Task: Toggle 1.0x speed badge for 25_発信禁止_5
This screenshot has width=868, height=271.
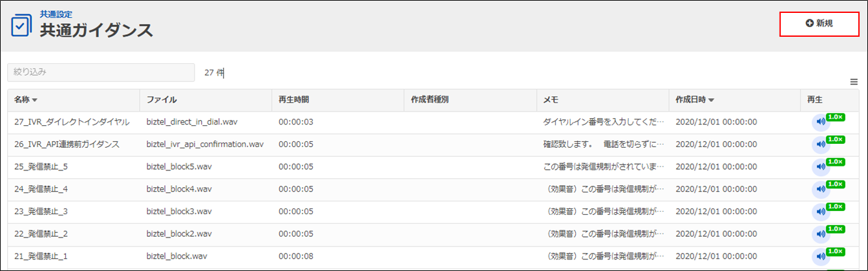Action: click(835, 161)
